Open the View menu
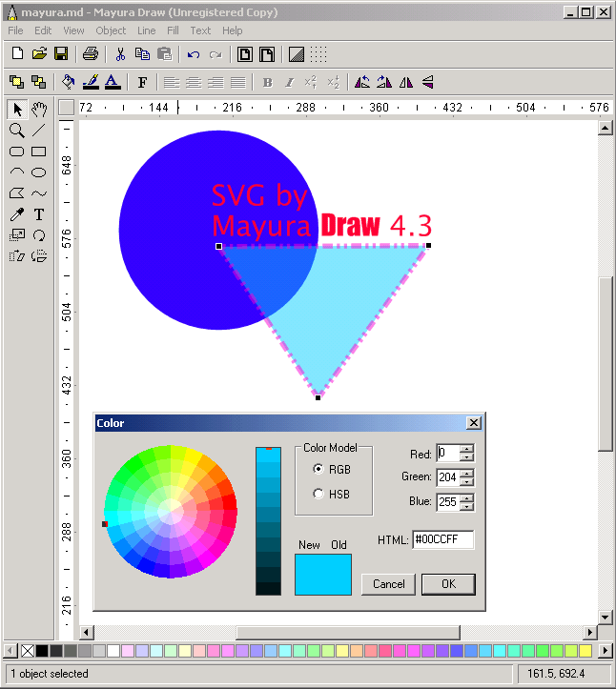Image resolution: width=616 pixels, height=689 pixels. tap(73, 30)
